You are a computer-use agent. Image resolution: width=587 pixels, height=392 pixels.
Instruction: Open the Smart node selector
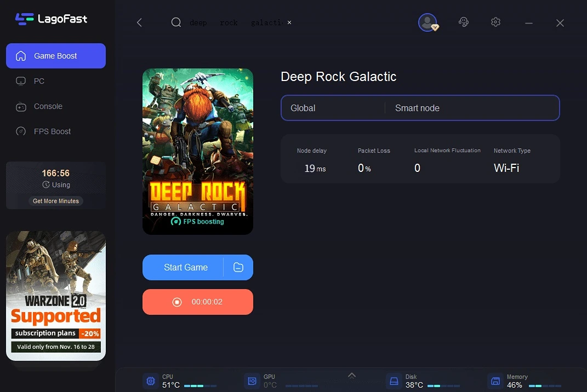pos(472,108)
